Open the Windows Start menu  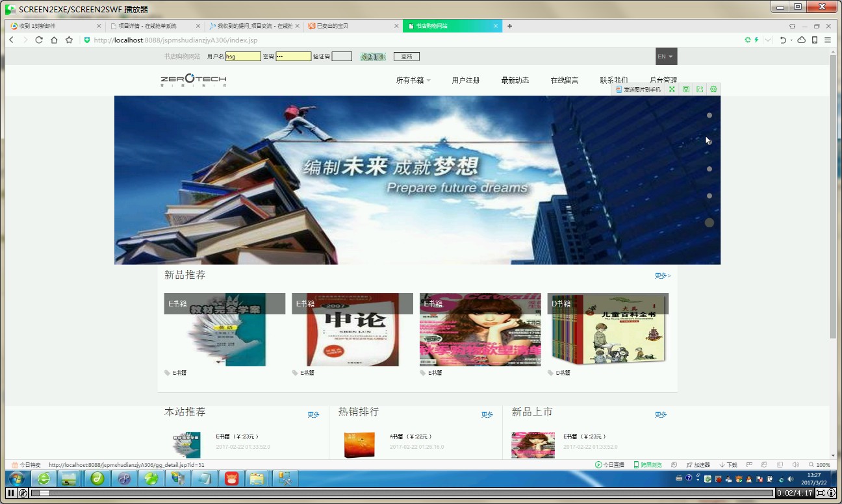tap(16, 479)
